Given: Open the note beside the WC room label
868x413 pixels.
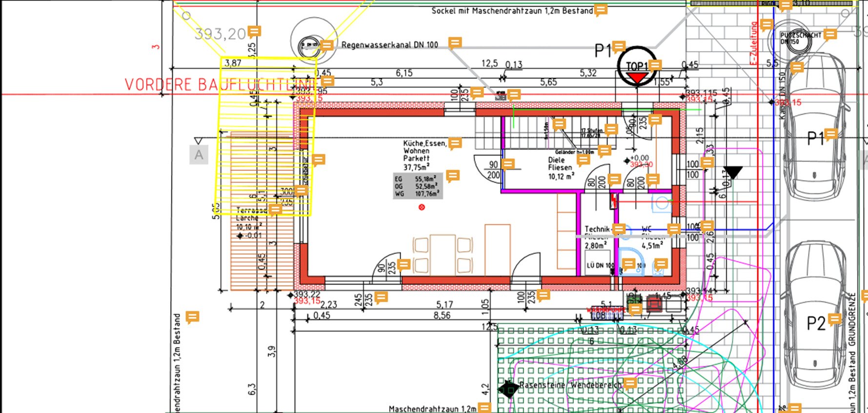Looking at the screenshot, I should (x=674, y=229).
